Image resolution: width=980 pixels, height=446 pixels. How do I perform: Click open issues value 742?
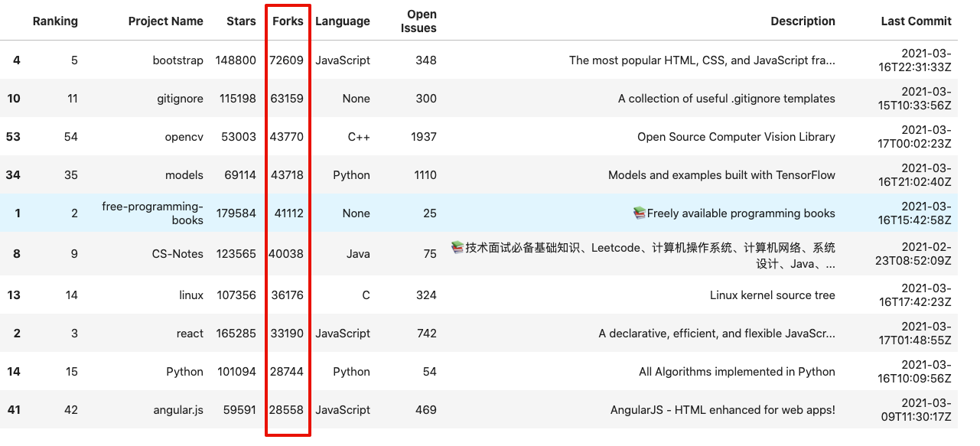[x=427, y=334]
